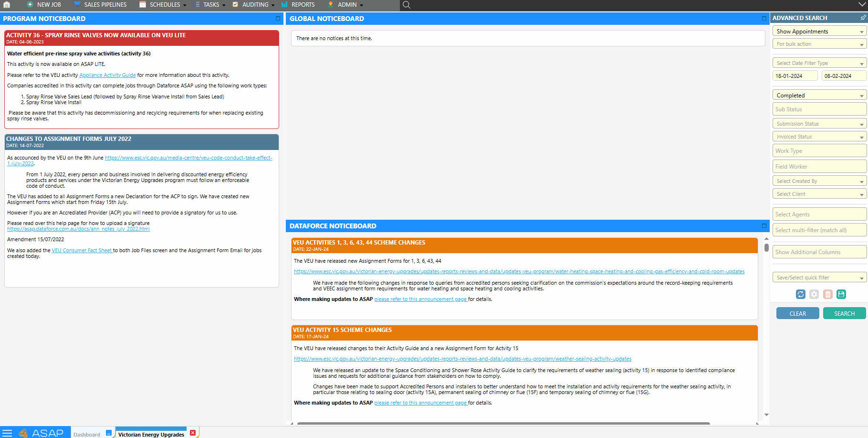The image size is (868, 438).
Task: Open the hamburger menu at bottom left
Action: click(x=8, y=432)
